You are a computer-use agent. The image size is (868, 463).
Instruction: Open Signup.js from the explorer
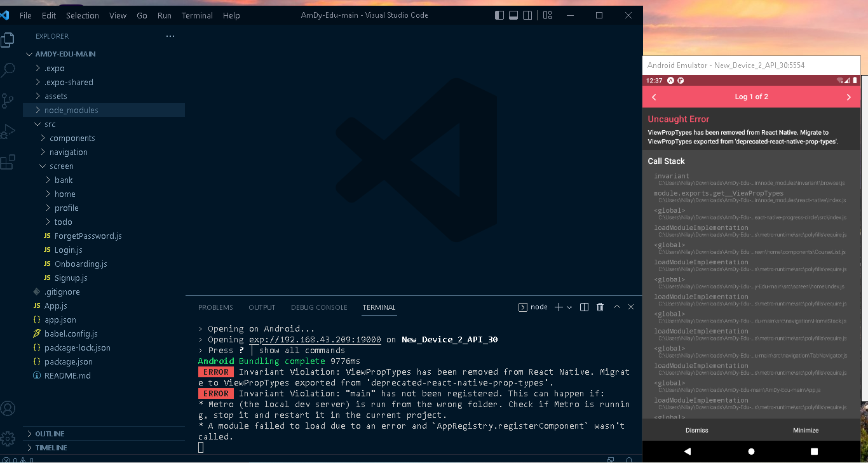(104, 278)
